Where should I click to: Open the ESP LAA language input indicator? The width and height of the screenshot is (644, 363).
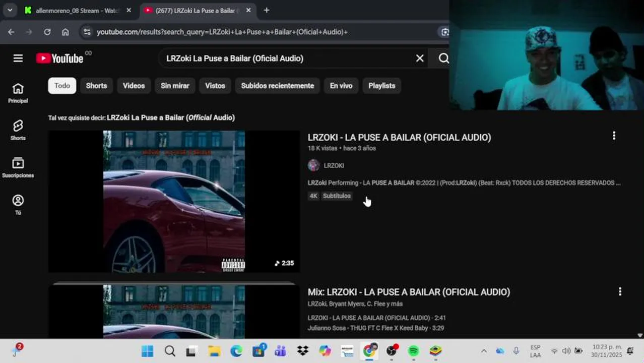pos(535,351)
